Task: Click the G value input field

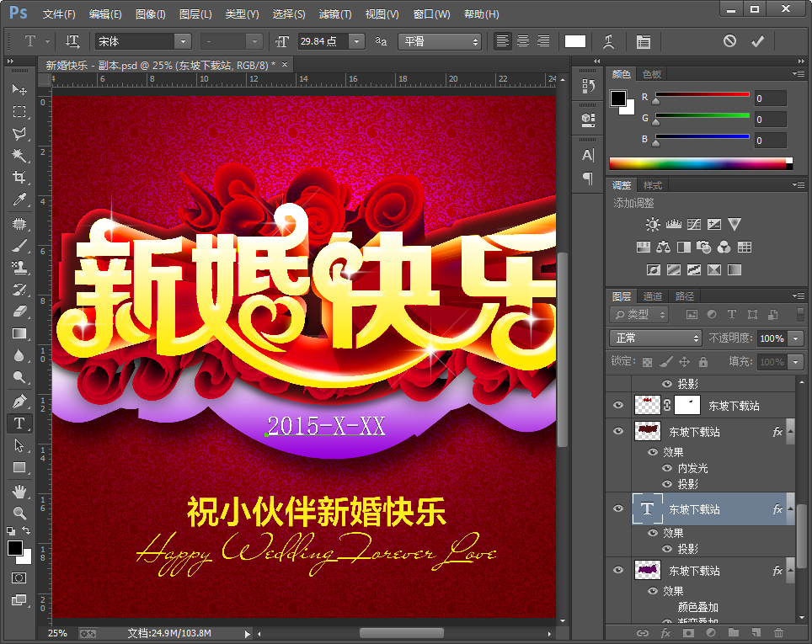Action: [x=771, y=120]
